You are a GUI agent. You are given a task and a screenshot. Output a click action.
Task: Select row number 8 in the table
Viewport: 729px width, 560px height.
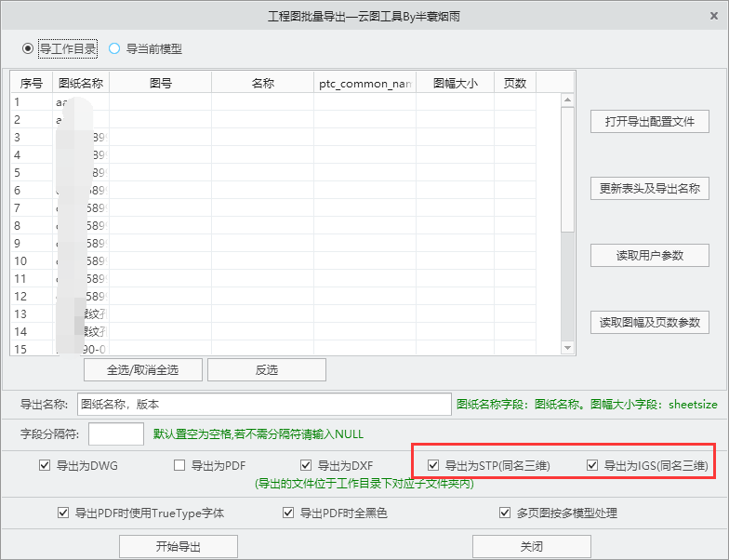click(273, 225)
